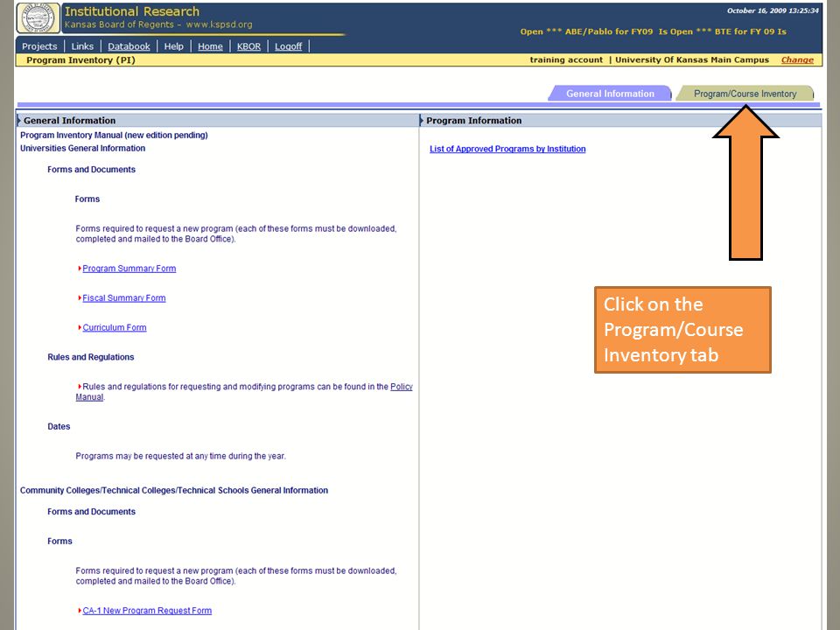Viewport: 840px width, 630px height.
Task: Open the Program Summary Form link
Action: [x=129, y=269]
